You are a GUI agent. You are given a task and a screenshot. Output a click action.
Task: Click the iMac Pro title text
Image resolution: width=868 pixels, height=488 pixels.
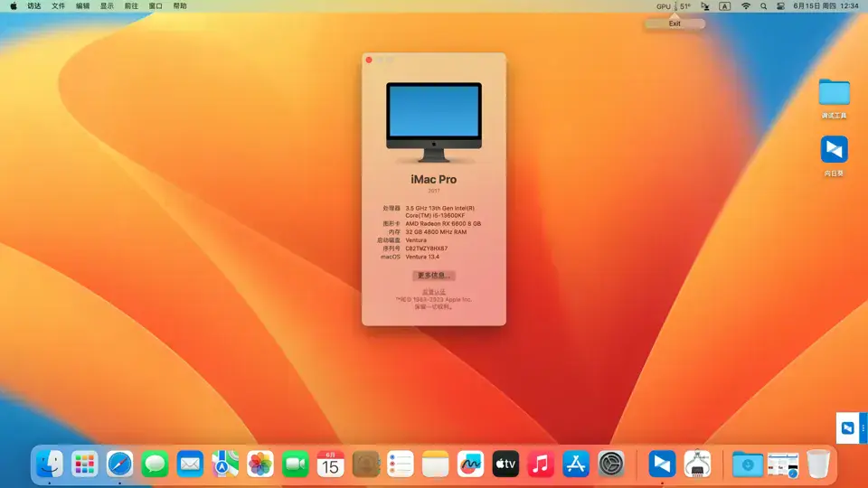pos(433,179)
